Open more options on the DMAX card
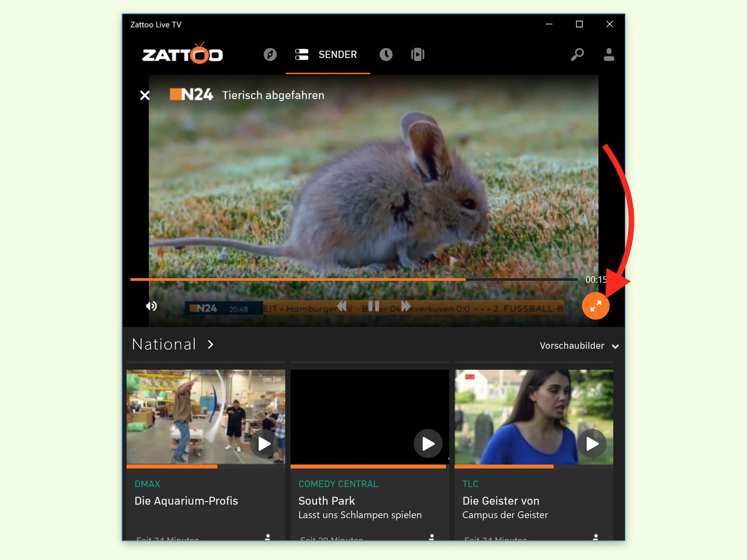 click(268, 537)
